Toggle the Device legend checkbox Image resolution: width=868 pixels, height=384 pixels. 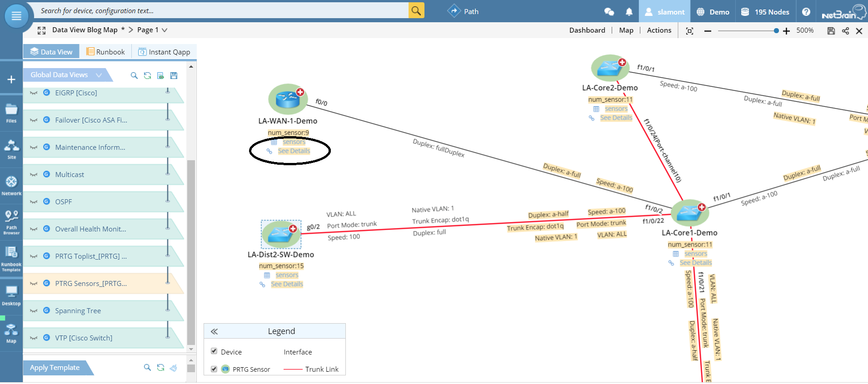pos(214,351)
